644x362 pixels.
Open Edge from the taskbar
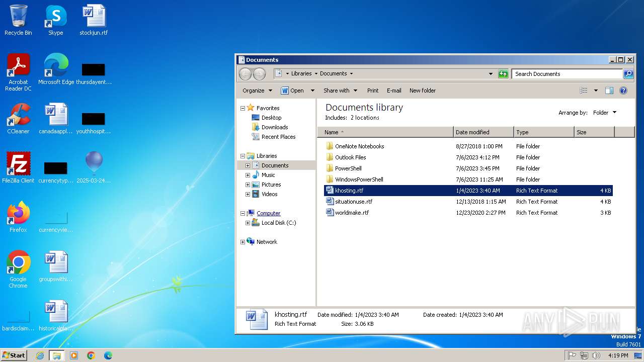108,355
